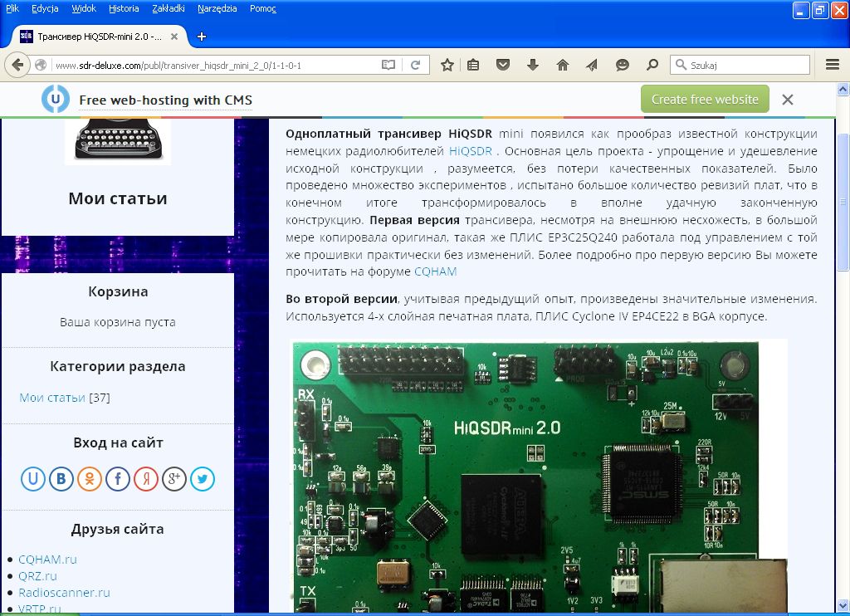
Task: Click the reload page icon
Action: click(415, 65)
